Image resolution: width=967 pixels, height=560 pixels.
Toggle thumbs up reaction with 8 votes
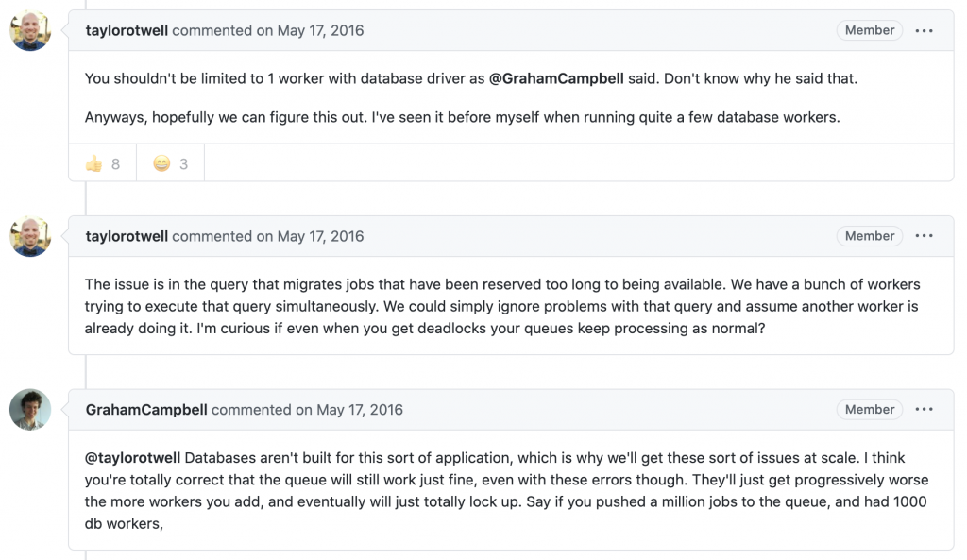click(x=103, y=163)
